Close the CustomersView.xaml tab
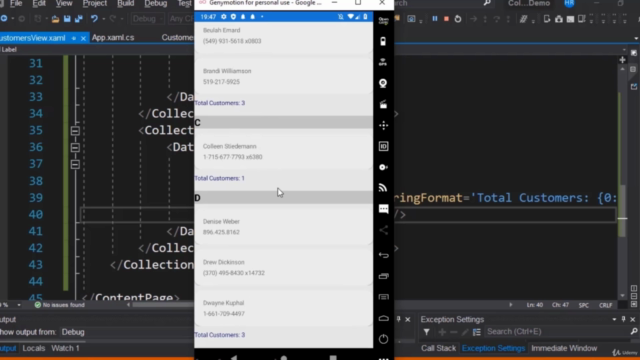The height and width of the screenshot is (360, 640). pyautogui.click(x=83, y=38)
